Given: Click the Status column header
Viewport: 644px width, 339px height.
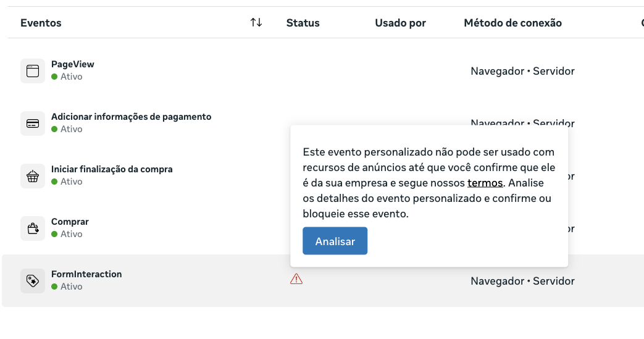Looking at the screenshot, I should point(303,23).
